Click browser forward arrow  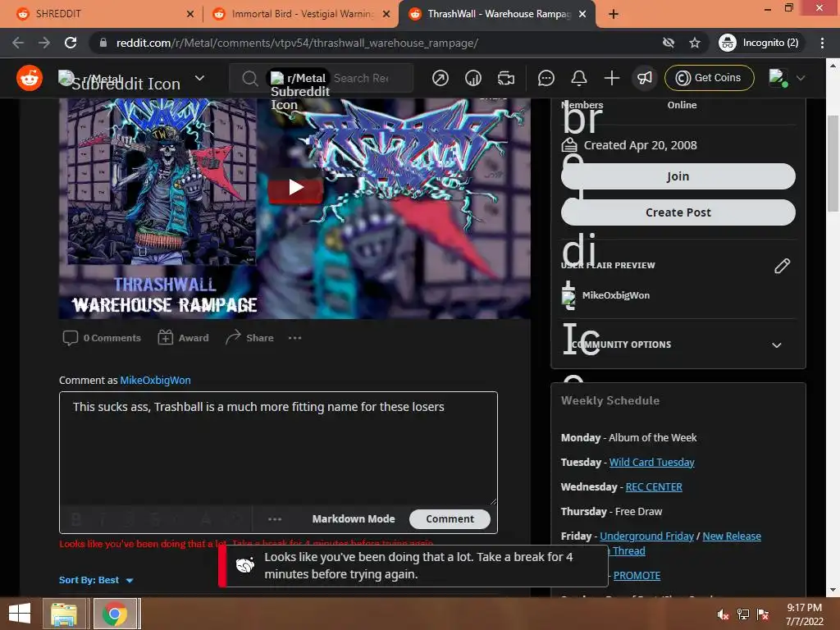pos(44,43)
